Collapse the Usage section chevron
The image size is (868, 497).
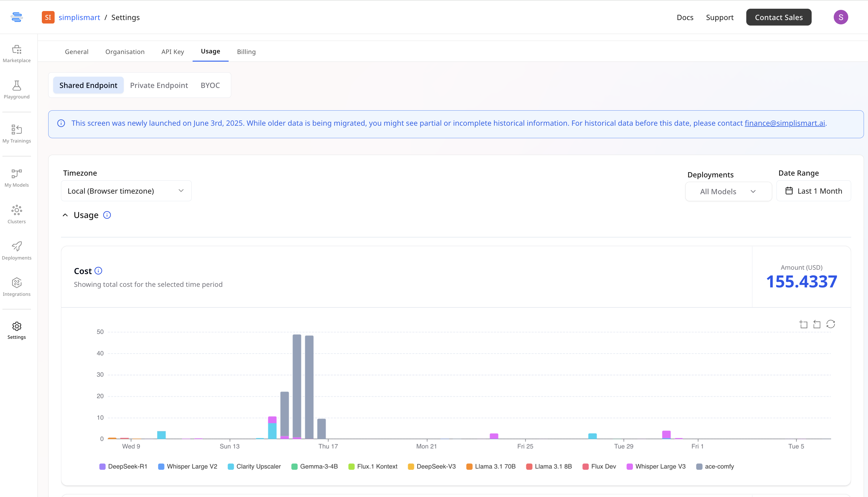(x=65, y=215)
